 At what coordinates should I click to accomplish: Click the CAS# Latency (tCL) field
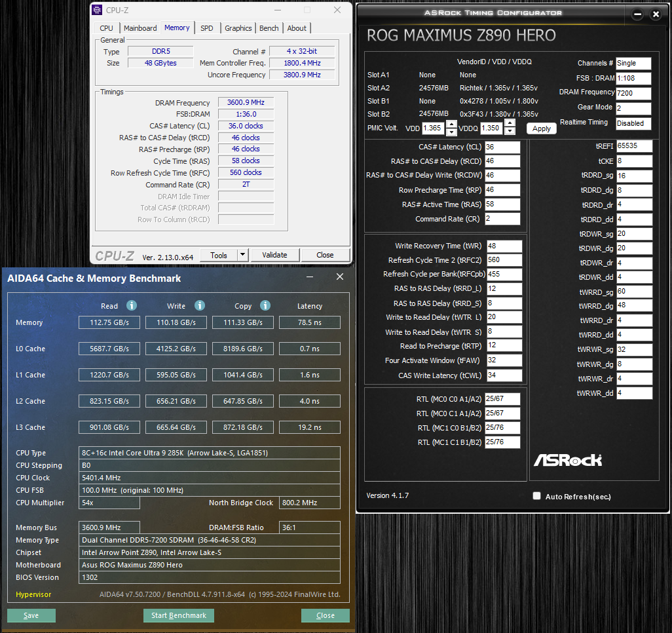click(x=502, y=147)
